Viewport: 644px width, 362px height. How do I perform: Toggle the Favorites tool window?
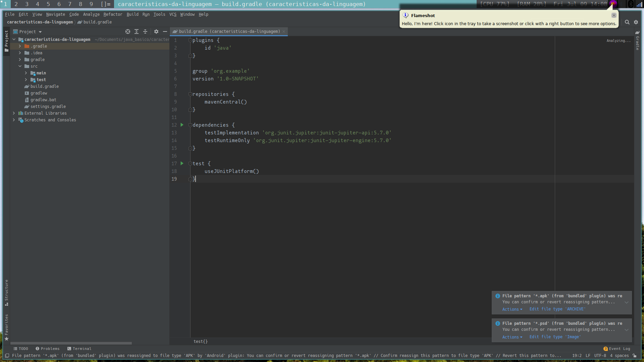[x=6, y=327]
